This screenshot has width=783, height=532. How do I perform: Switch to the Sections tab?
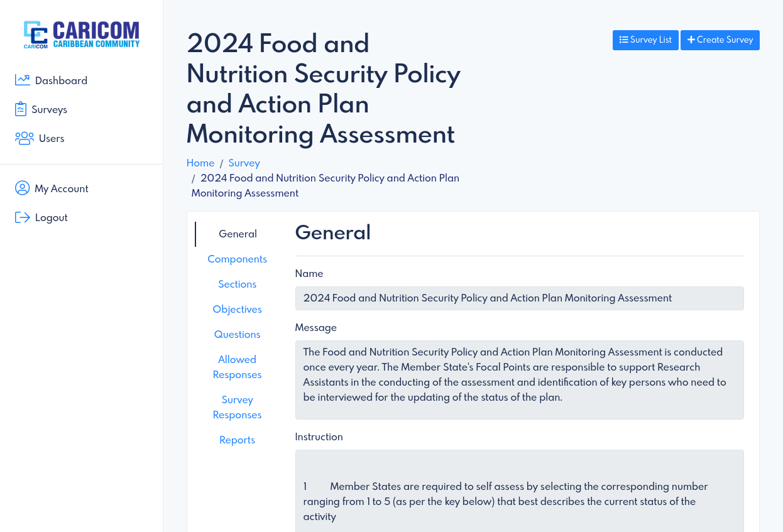point(238,284)
